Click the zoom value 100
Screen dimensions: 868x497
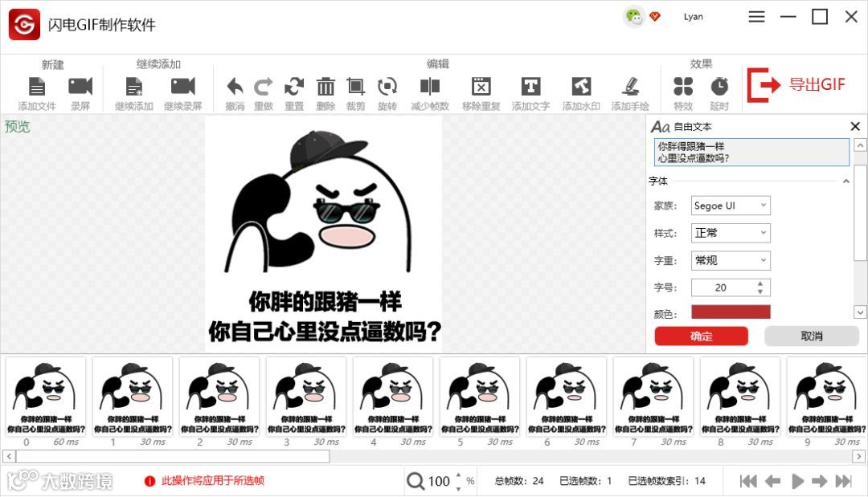click(x=439, y=481)
